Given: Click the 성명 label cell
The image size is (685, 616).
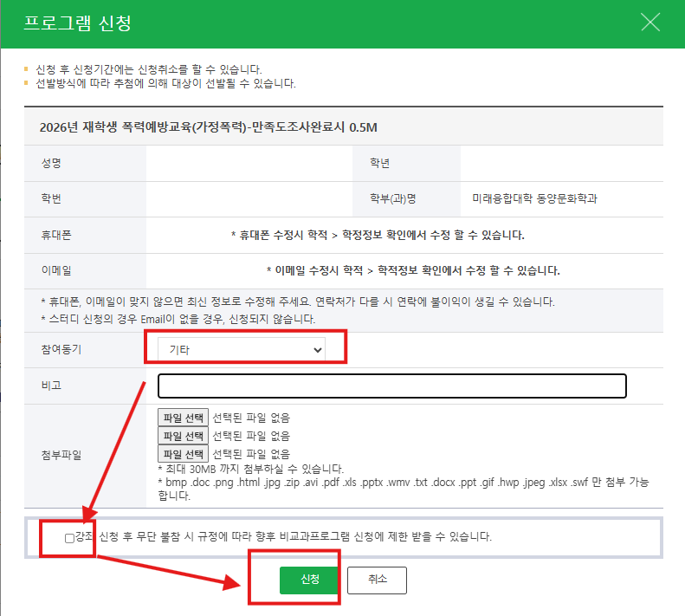Looking at the screenshot, I should click(51, 163).
